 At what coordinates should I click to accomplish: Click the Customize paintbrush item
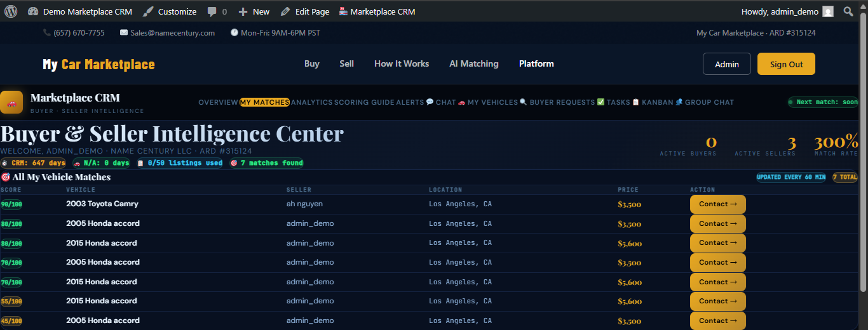click(x=170, y=11)
